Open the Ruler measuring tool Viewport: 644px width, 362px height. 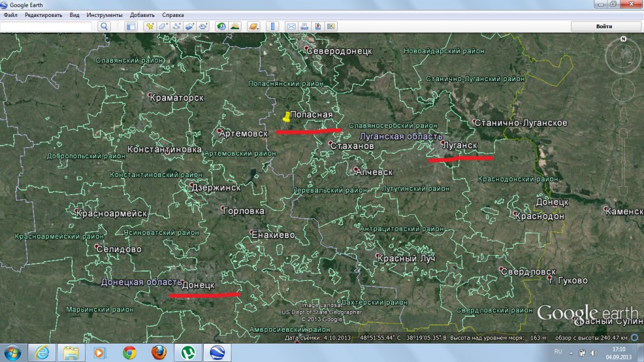pyautogui.click(x=273, y=26)
